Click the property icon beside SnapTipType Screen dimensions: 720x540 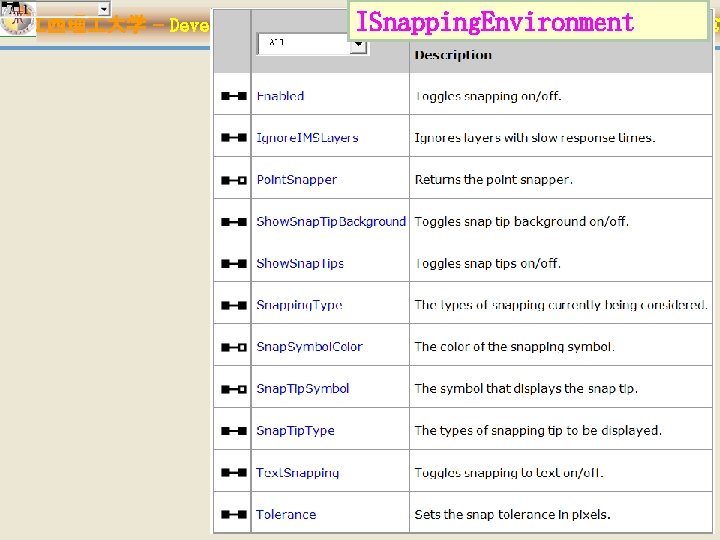[234, 431]
